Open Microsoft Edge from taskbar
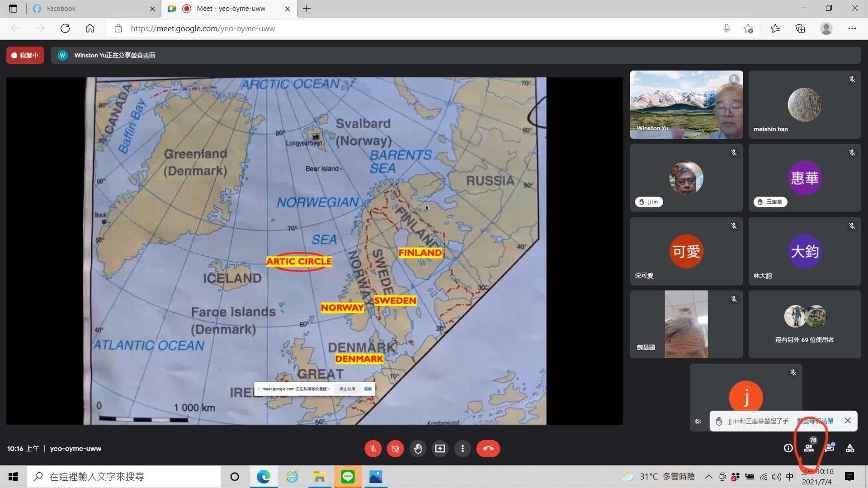 (264, 477)
